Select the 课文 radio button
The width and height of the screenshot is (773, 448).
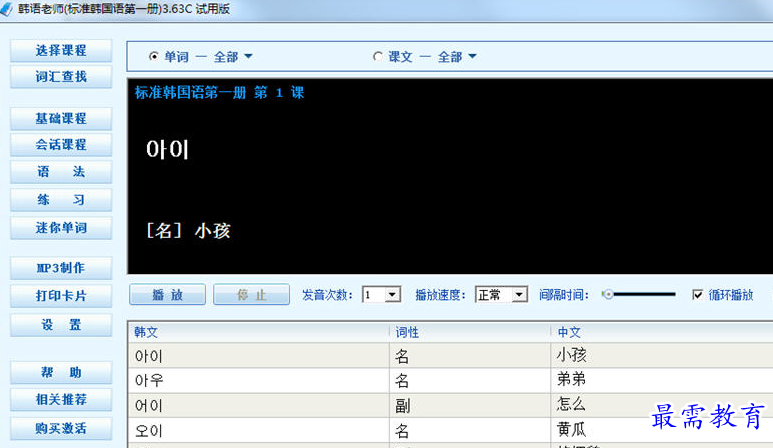[x=378, y=57]
